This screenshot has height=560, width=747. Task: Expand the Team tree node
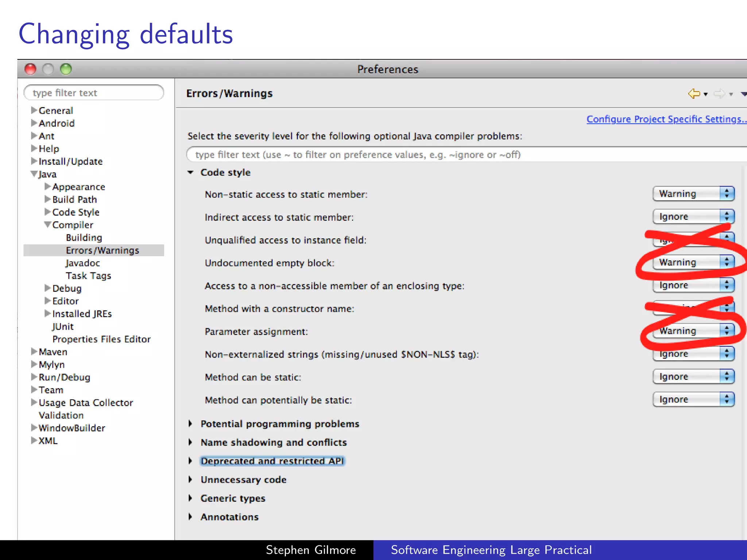(34, 390)
